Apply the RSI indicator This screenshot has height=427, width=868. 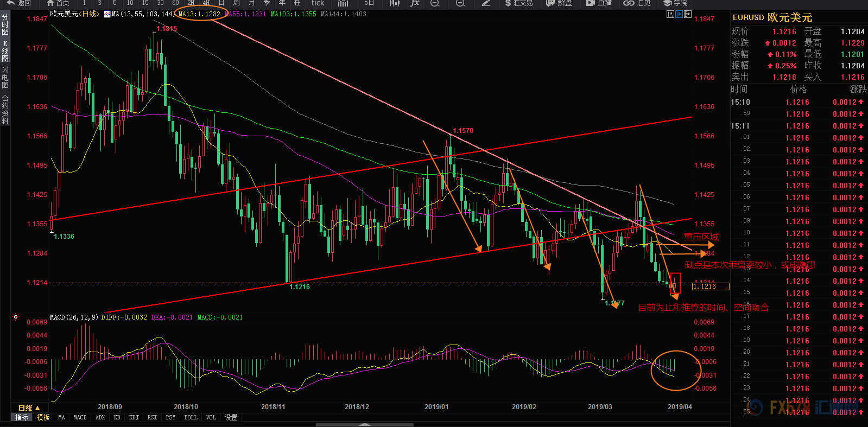(152, 417)
